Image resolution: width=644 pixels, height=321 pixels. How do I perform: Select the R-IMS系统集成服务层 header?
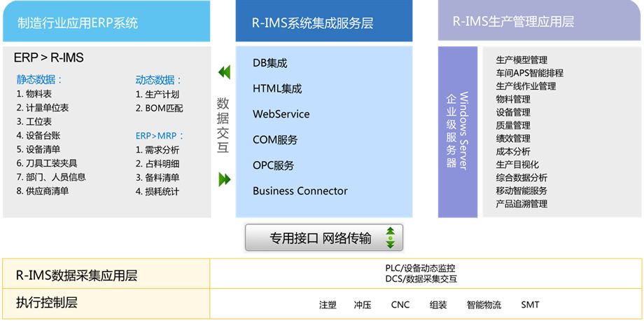click(324, 20)
